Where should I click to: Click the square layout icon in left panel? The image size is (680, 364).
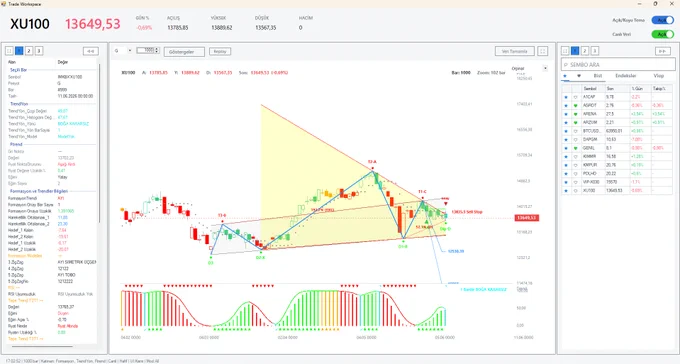(x=9, y=51)
